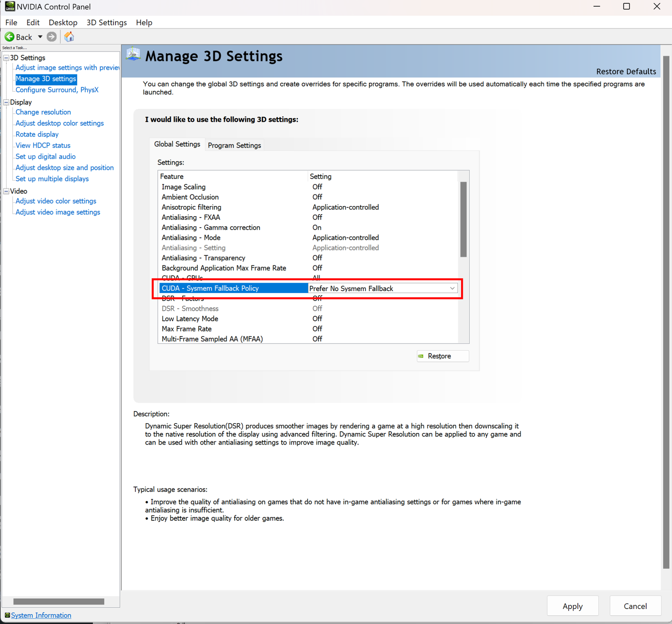Click Restore Defaults
672x624 pixels.
(625, 71)
